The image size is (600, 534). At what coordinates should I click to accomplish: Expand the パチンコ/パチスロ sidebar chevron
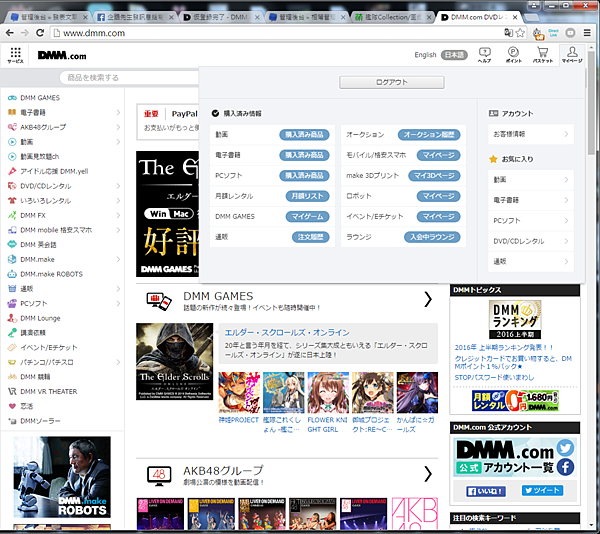(x=118, y=362)
